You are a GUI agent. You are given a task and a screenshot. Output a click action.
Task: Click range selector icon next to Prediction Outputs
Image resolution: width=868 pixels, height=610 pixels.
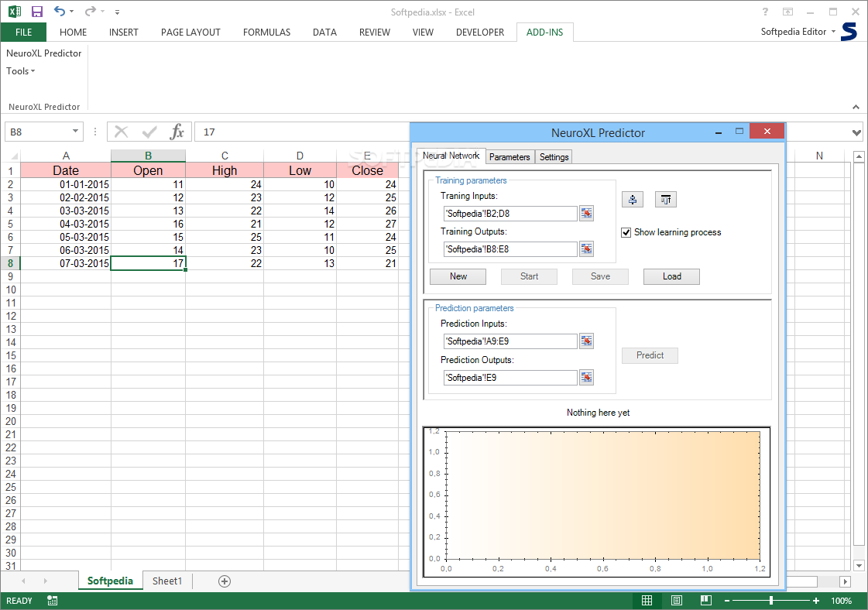586,378
